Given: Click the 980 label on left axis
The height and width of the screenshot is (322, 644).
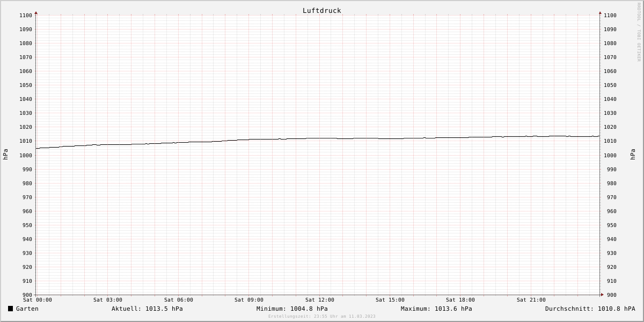Looking at the screenshot, I should 27,184.
